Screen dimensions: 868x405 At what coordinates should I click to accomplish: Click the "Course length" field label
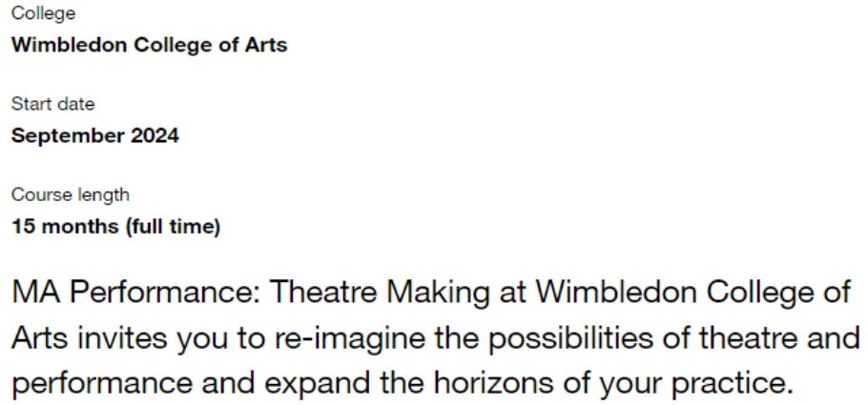click(x=71, y=194)
